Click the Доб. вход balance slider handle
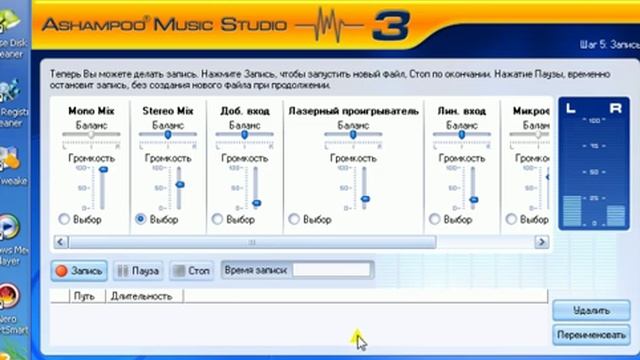The image size is (640, 360). 244,134
